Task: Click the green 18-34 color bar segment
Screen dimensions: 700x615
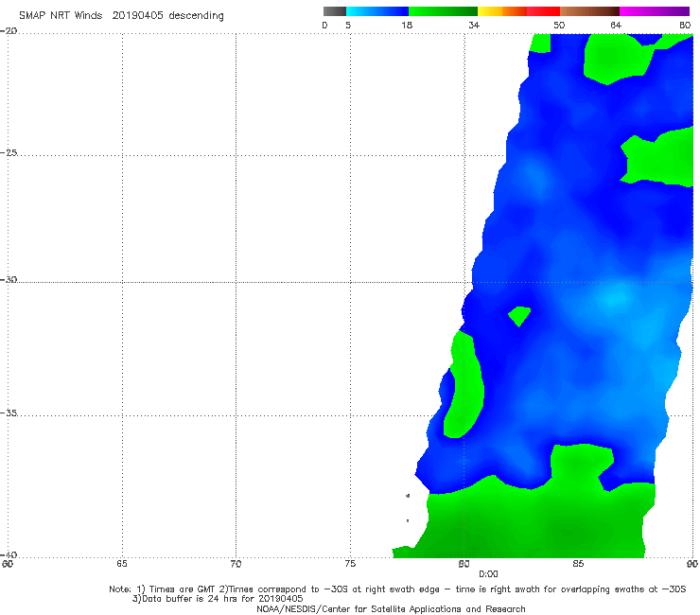Action: (443, 11)
